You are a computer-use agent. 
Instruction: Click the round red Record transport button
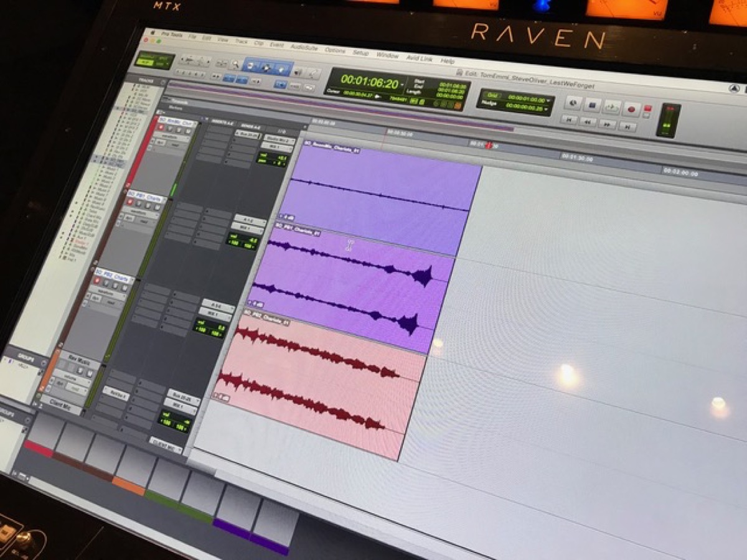[x=631, y=110]
